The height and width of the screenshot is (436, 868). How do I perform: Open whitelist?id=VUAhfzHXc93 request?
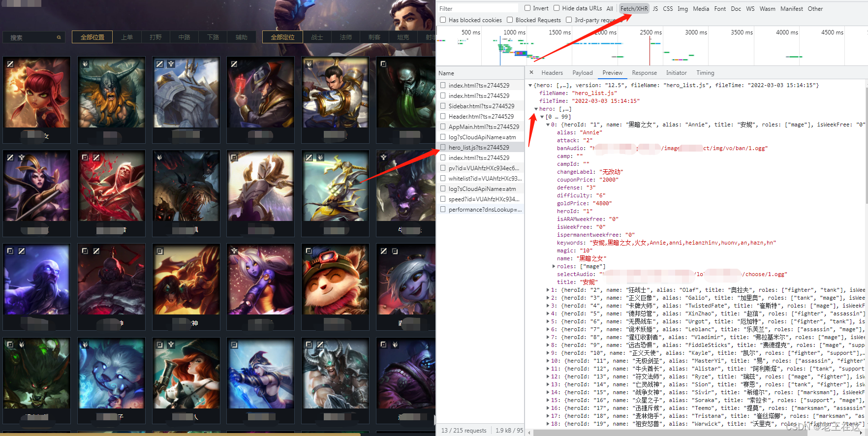(480, 178)
